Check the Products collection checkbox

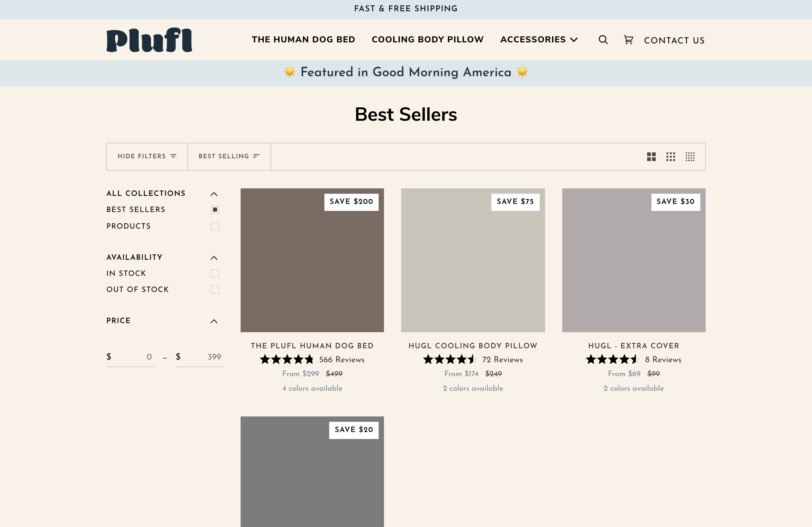point(215,226)
